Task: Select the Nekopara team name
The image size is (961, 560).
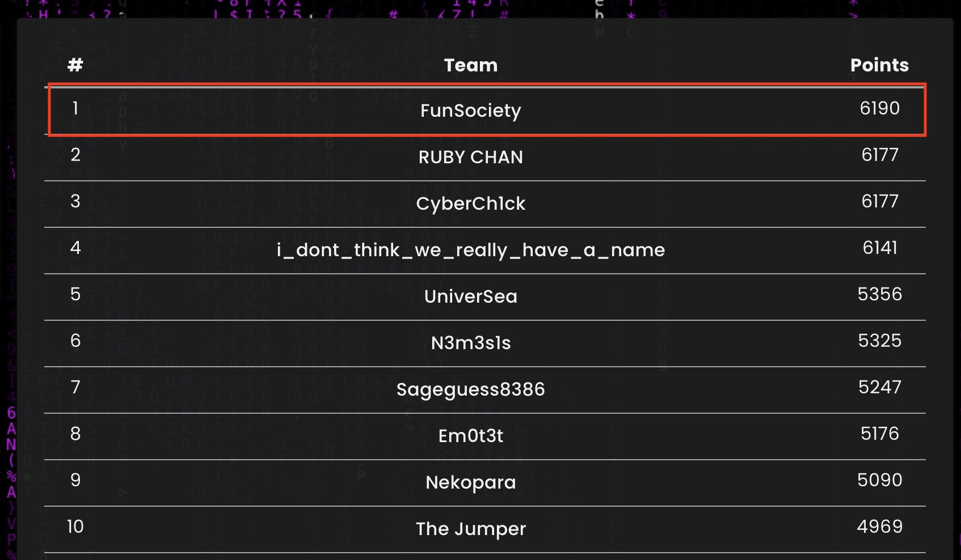Action: tap(470, 482)
